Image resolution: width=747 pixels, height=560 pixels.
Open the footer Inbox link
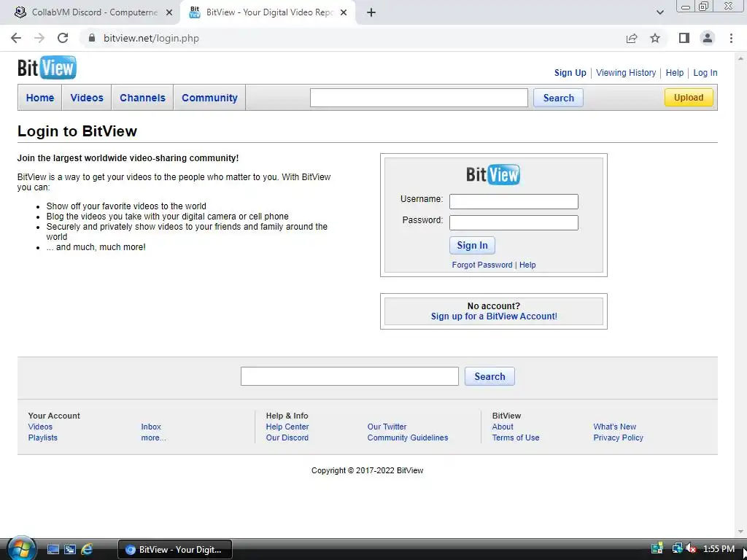tap(151, 427)
